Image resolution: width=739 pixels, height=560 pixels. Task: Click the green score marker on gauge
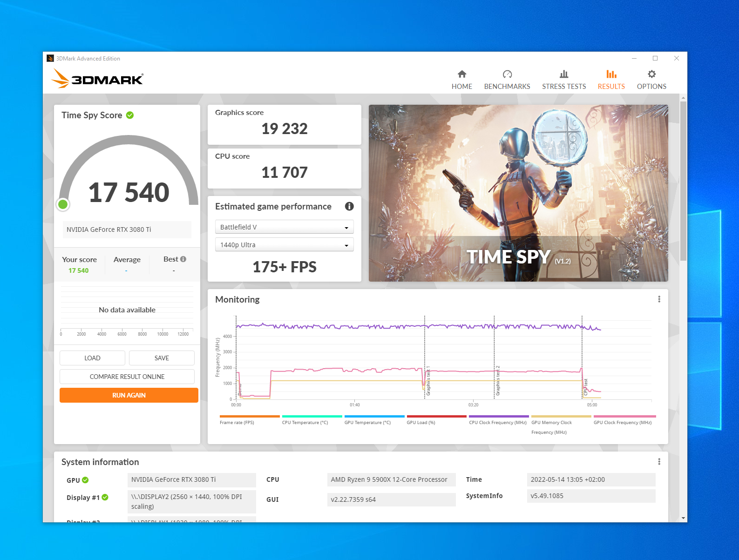(63, 204)
